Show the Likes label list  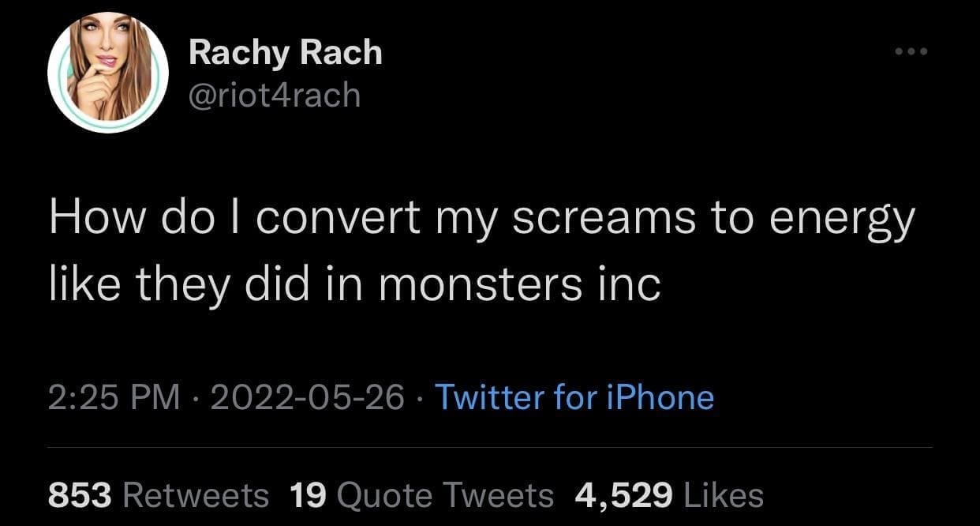[x=724, y=495]
